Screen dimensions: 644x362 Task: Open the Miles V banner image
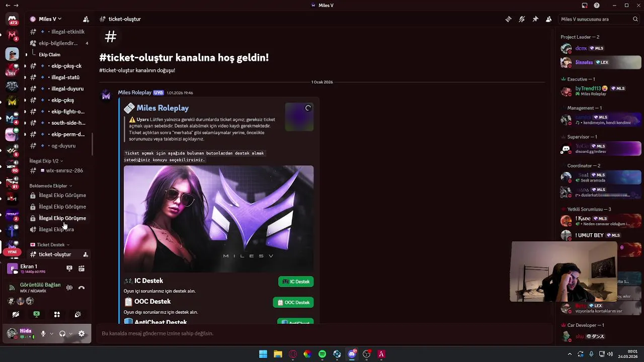[x=218, y=219]
